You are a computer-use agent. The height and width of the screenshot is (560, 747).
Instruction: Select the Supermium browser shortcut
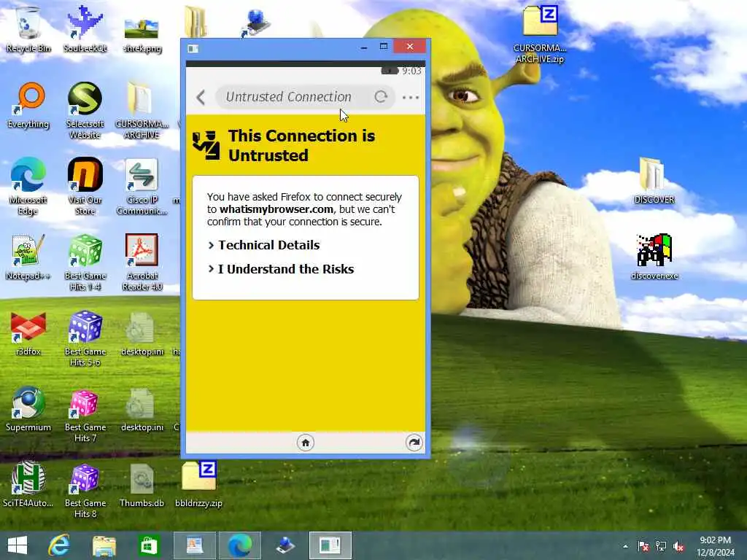click(x=28, y=408)
